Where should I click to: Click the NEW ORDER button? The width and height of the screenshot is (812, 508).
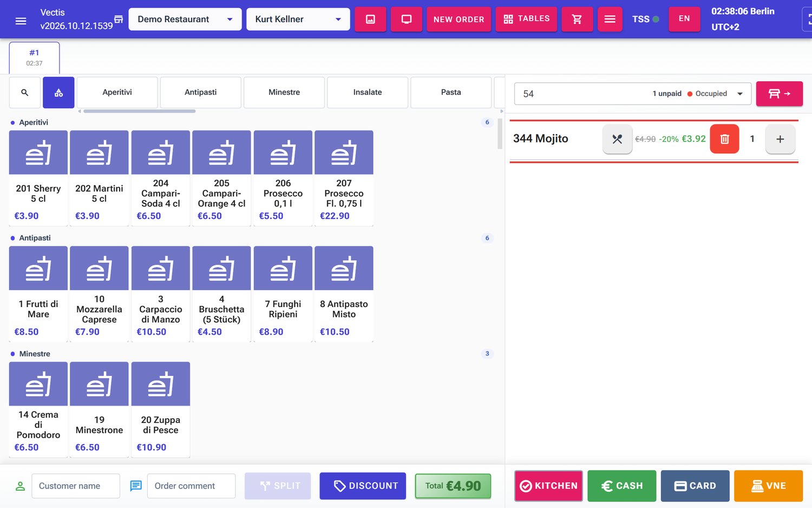point(459,19)
